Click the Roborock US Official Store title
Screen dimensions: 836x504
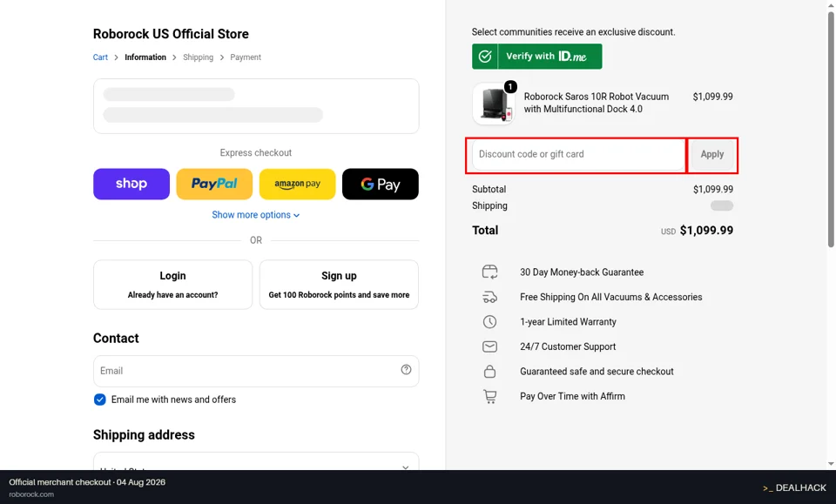pos(171,34)
